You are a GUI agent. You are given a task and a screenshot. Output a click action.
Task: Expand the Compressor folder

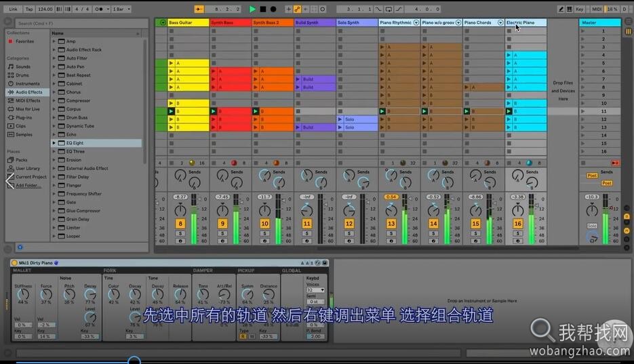[54, 100]
